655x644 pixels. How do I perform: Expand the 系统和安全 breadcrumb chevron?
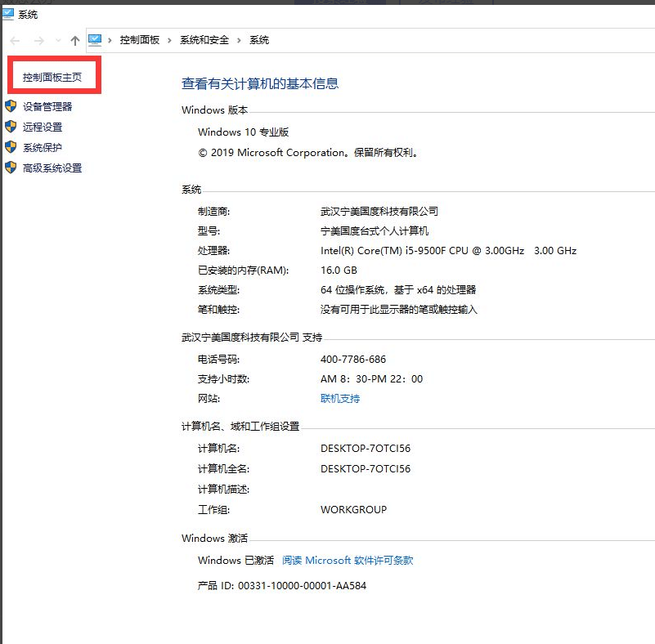[x=240, y=39]
